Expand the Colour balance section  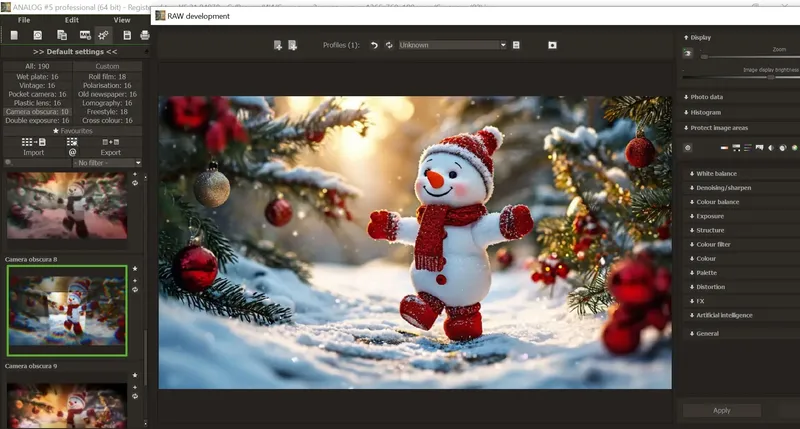[714, 202]
